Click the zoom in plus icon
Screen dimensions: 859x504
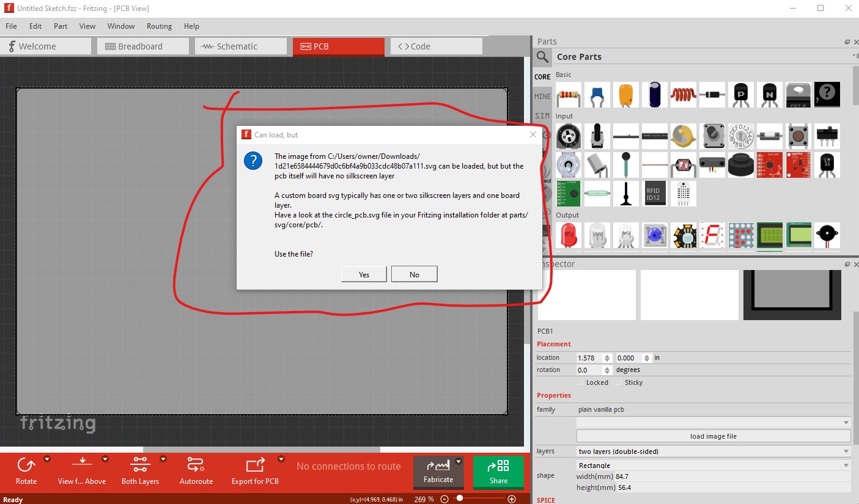[x=512, y=499]
